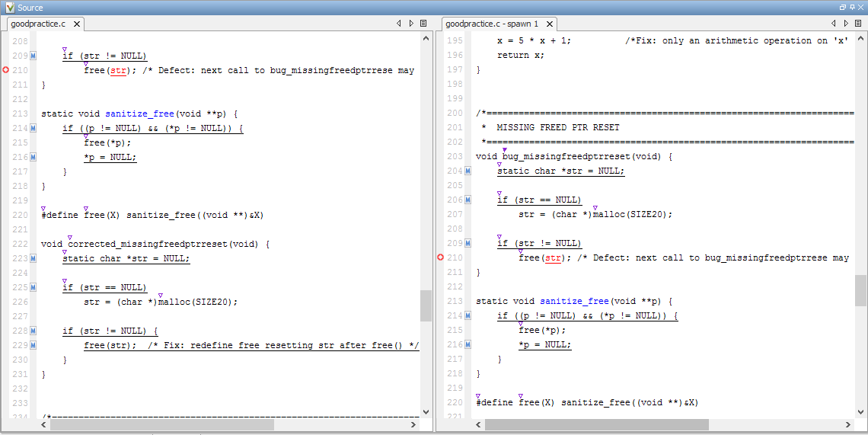Click the red defect marker on line 210 in left pane
Image resolution: width=868 pixels, height=435 pixels.
[5, 70]
